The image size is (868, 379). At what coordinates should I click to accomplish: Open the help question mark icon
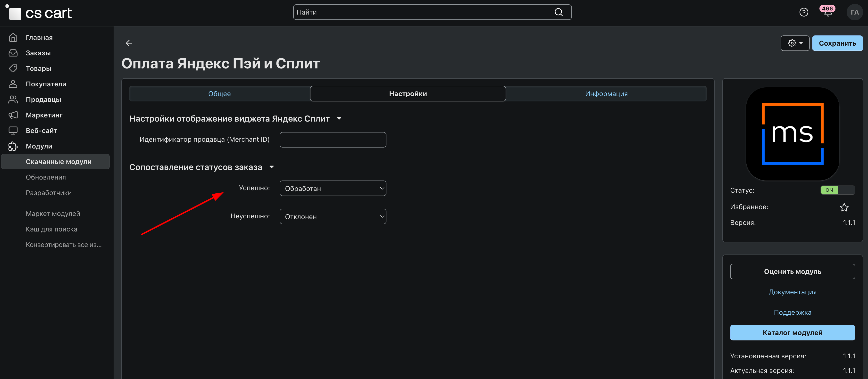coord(804,12)
